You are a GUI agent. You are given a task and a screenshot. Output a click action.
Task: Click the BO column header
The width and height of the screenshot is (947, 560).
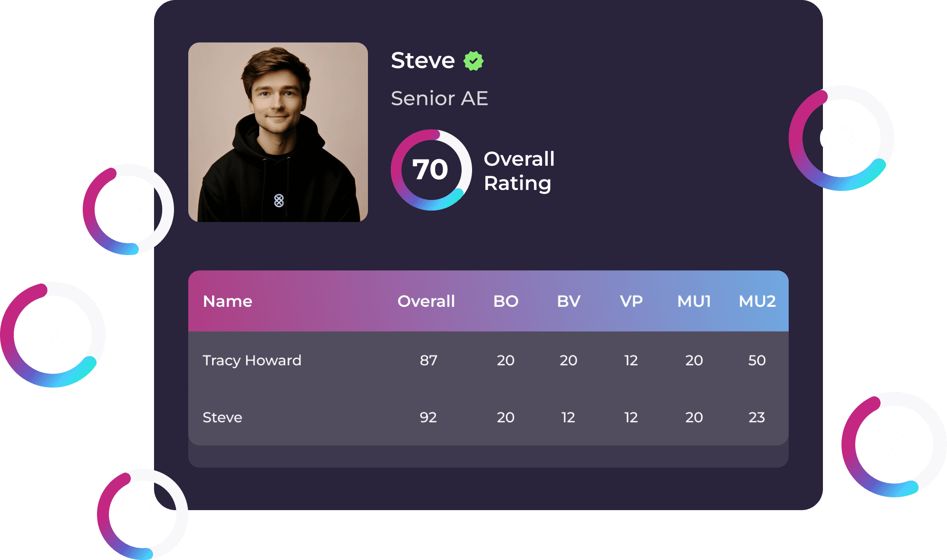506,301
